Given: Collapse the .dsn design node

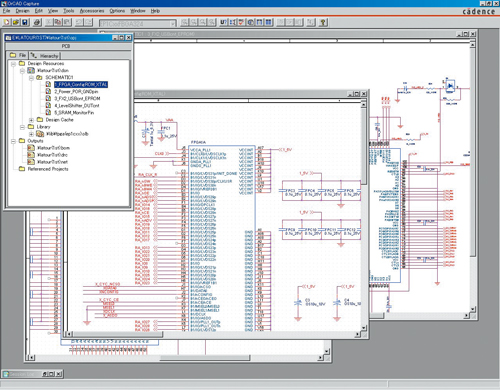Looking at the screenshot, I should pos(22,70).
